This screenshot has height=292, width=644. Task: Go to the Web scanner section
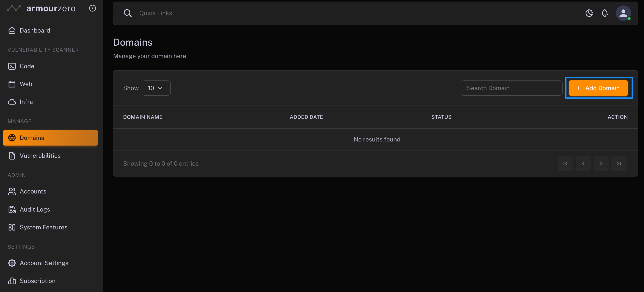click(x=26, y=84)
